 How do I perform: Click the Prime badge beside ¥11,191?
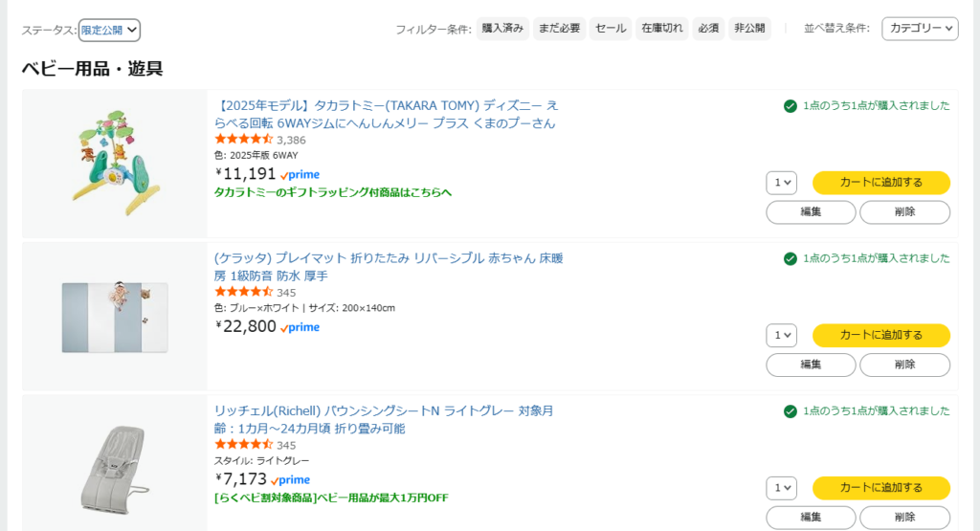coord(301,174)
